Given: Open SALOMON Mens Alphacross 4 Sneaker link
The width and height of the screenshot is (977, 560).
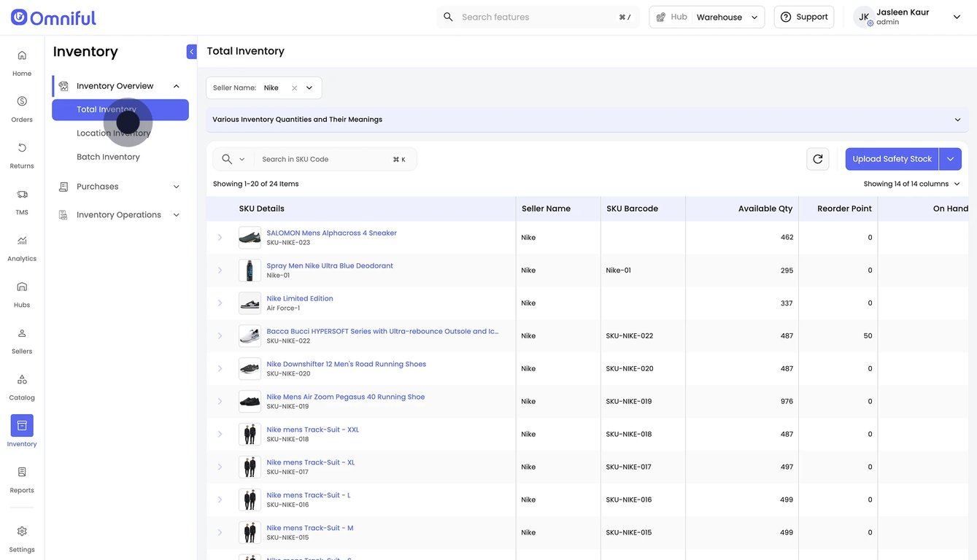Looking at the screenshot, I should 332,233.
